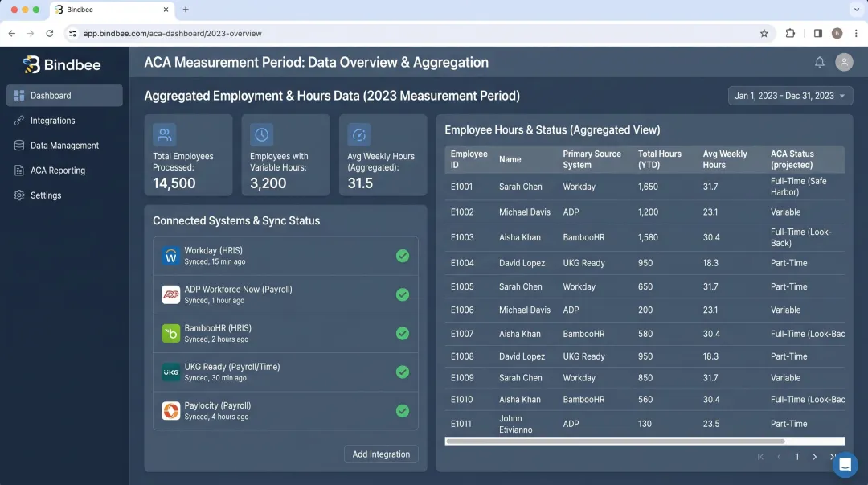Screen dimensions: 868x485
Task: Click the Workday logo icon
Action: coord(170,256)
